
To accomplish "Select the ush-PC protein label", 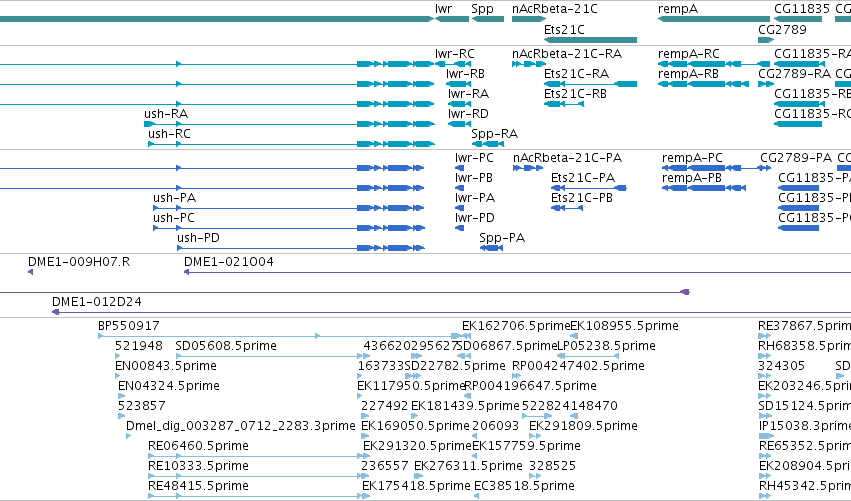I will pyautogui.click(x=174, y=219).
